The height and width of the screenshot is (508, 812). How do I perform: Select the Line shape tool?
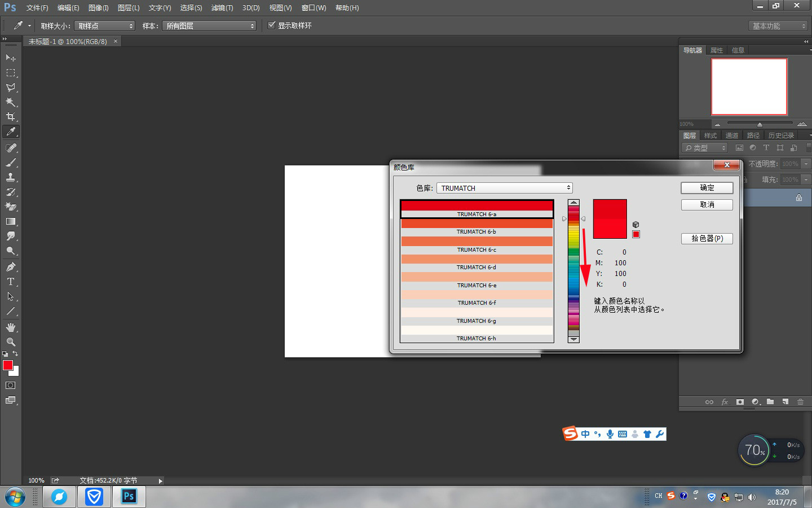(x=11, y=311)
